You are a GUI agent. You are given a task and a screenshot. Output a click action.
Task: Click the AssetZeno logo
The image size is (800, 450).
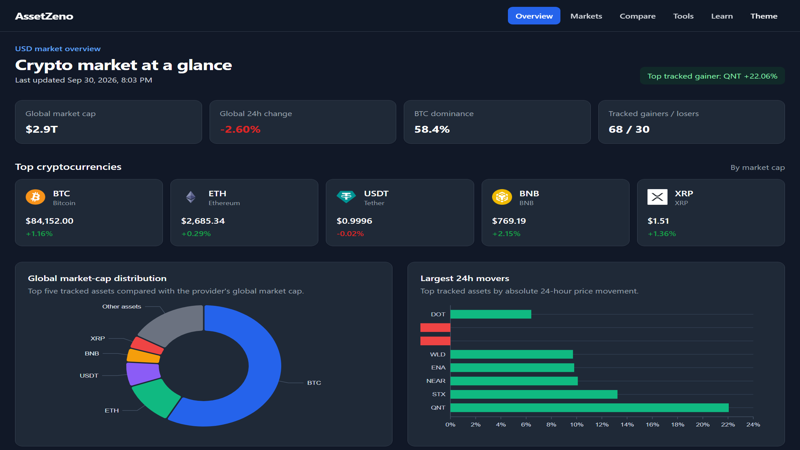click(44, 16)
